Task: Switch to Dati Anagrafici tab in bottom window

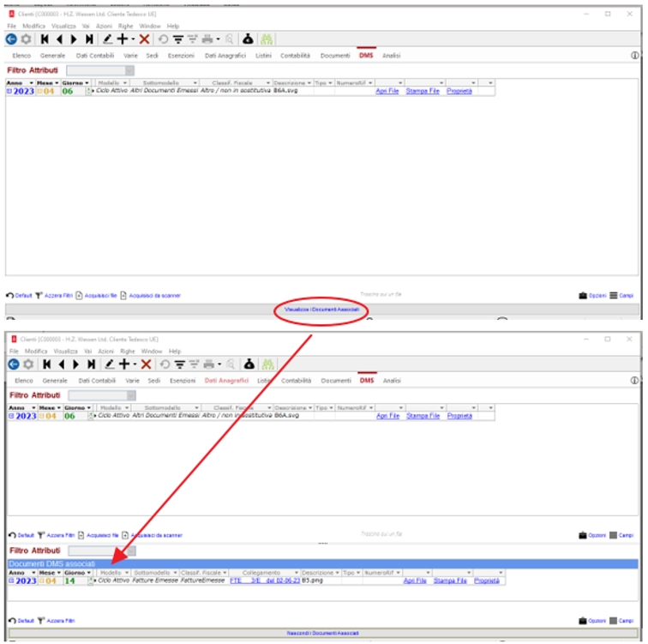Action: coord(226,381)
